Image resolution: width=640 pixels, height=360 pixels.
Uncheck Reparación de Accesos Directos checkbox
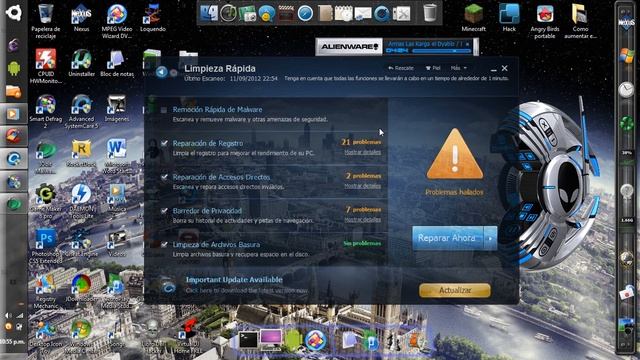(164, 177)
